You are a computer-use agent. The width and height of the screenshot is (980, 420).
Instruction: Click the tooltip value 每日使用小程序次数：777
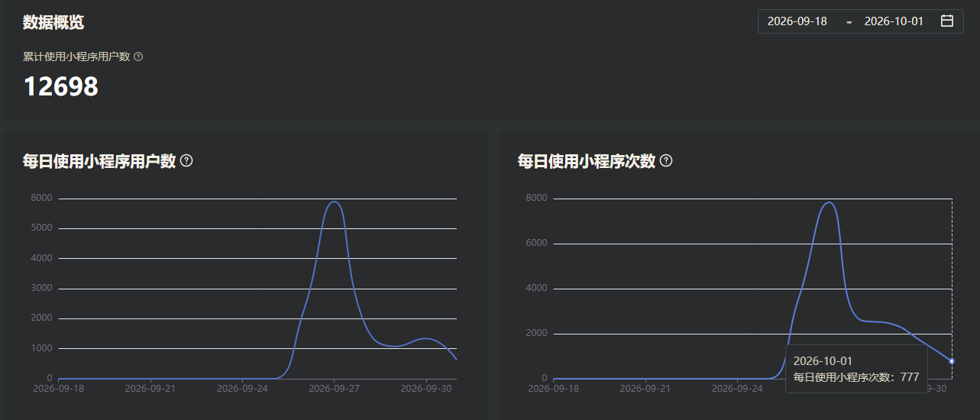[x=855, y=377]
